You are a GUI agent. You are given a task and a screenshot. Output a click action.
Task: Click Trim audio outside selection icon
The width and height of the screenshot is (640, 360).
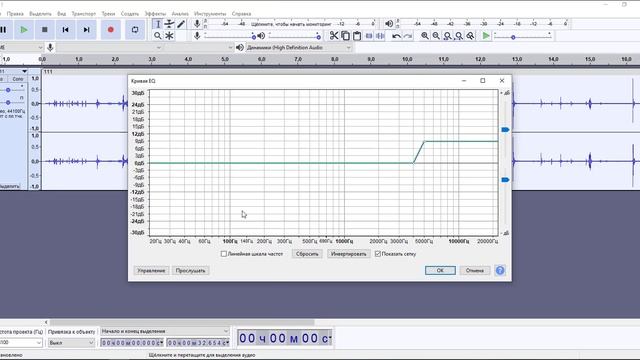[x=369, y=36]
